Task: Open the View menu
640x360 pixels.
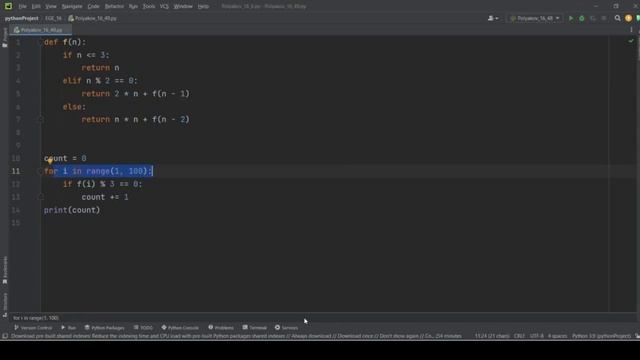Action: point(51,6)
